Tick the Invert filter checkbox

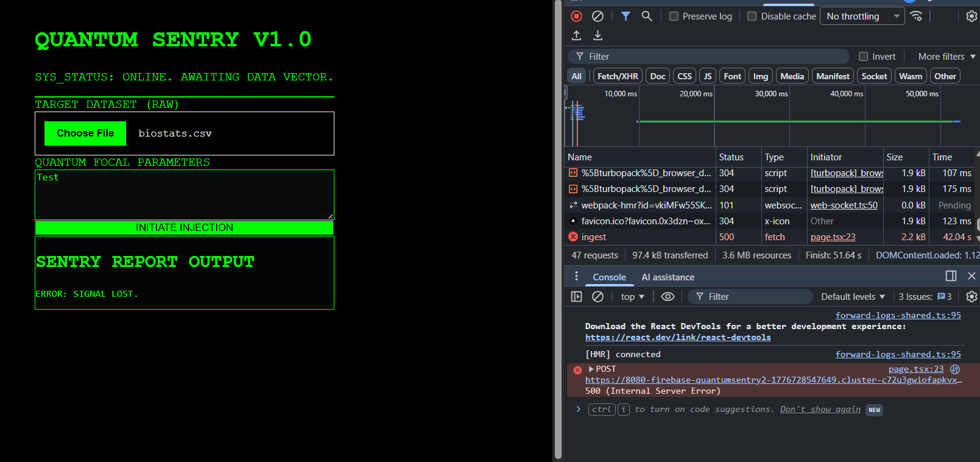click(x=863, y=57)
